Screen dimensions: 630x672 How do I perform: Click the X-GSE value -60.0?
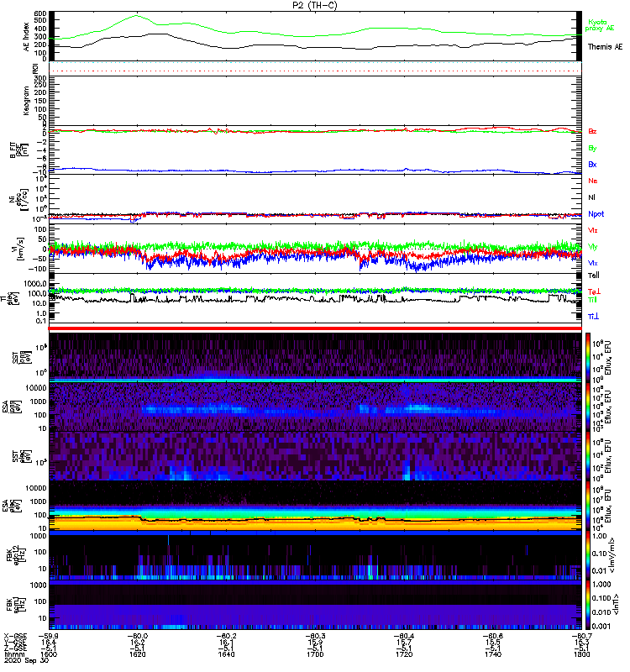(137, 637)
